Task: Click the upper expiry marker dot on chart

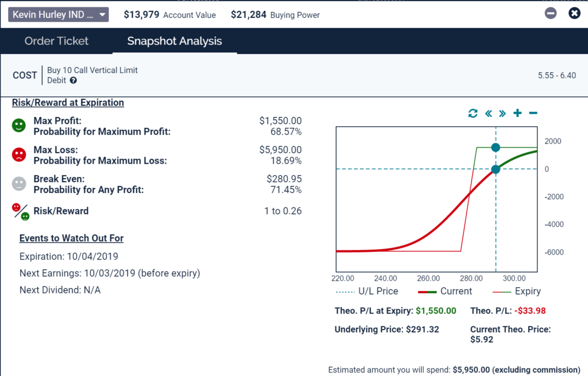Action: pyautogui.click(x=496, y=148)
